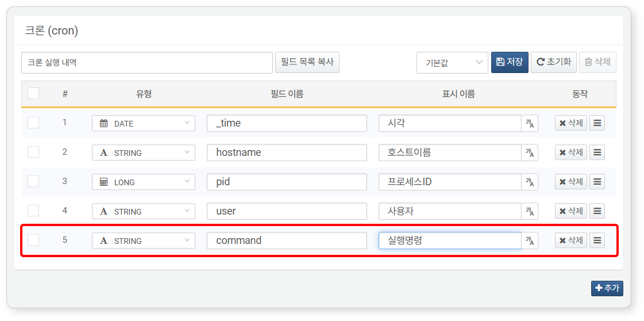This screenshot has width=644, height=321.
Task: Click the 프로세스ID display name input
Action: click(450, 182)
